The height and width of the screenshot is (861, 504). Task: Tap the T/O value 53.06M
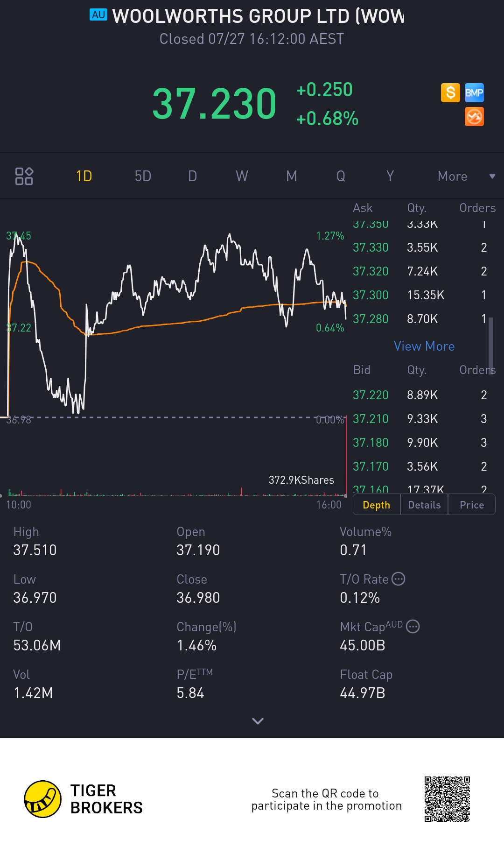(x=37, y=645)
